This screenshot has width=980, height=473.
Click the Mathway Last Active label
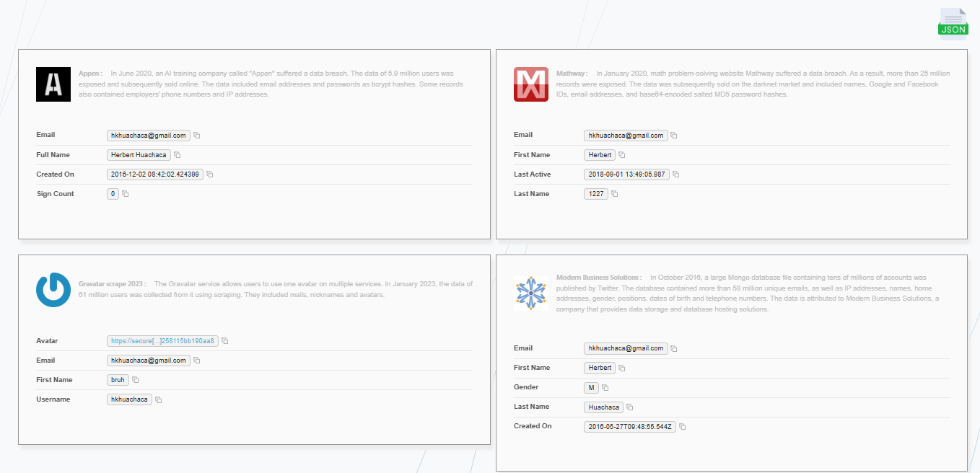(533, 174)
